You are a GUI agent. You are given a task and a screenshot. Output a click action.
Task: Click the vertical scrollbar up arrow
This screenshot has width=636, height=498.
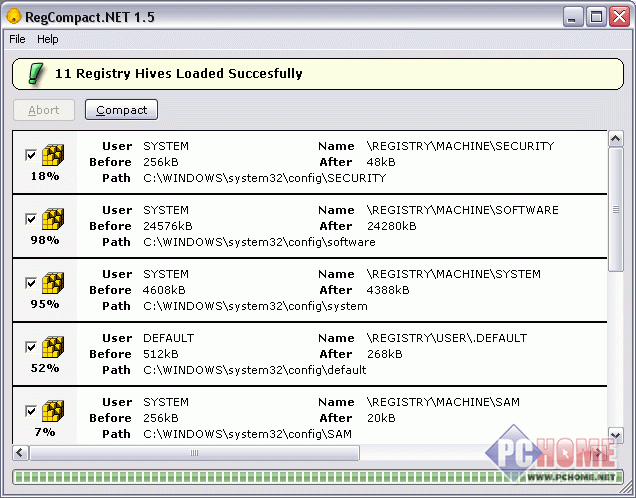[616, 139]
